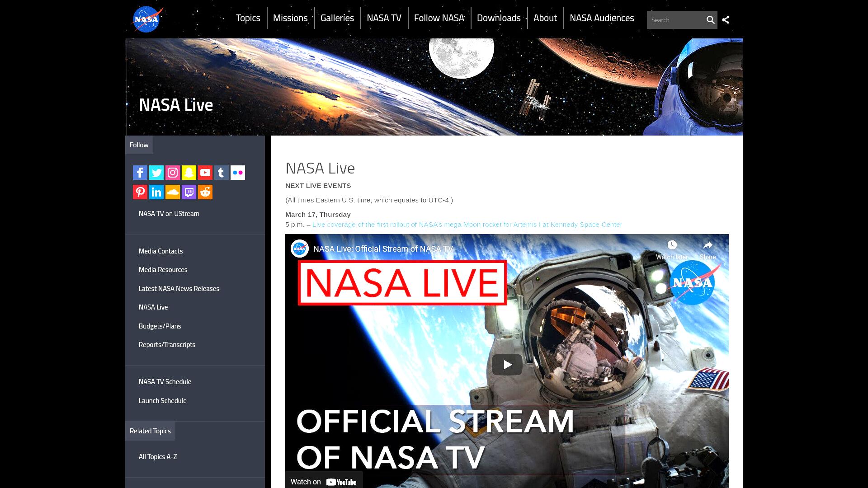The height and width of the screenshot is (488, 868).
Task: Click the Watch later clock icon
Action: coord(672,245)
